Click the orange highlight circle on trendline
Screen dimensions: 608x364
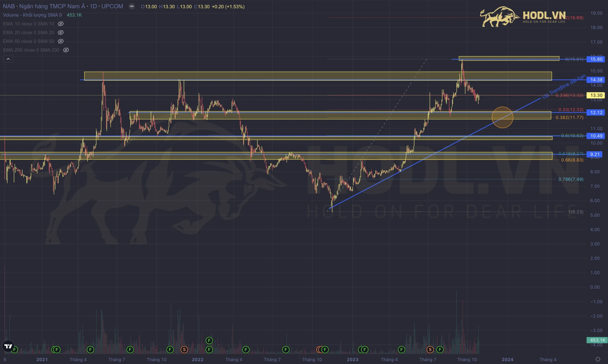pyautogui.click(x=502, y=117)
